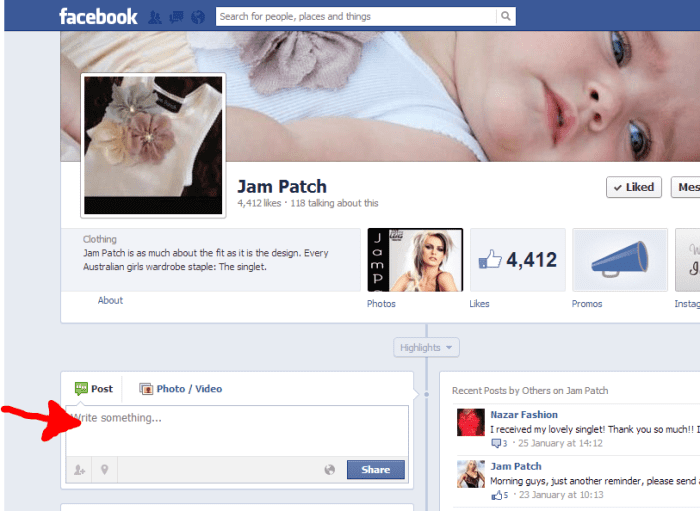The height and width of the screenshot is (511, 700).
Task: Open the messages icon in top bar
Action: (176, 17)
